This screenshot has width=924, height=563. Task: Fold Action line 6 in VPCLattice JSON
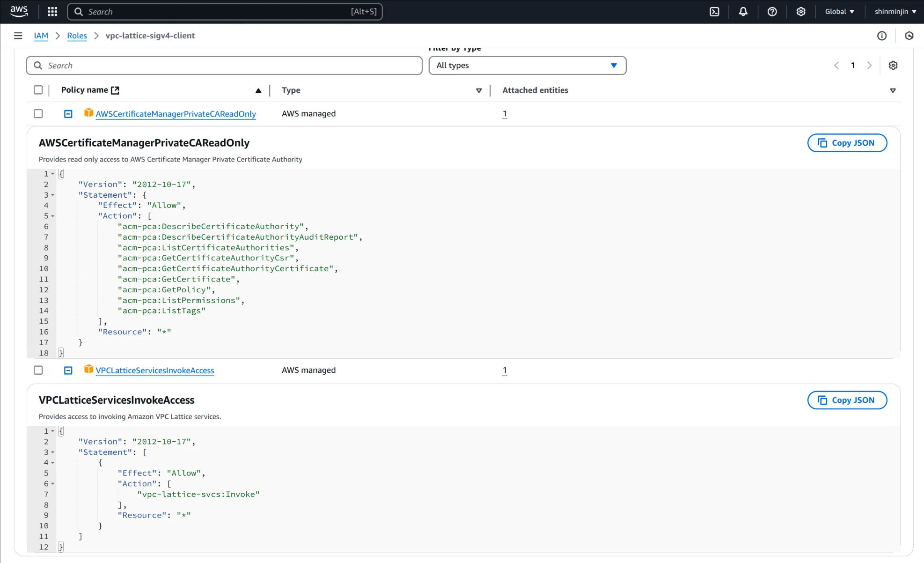tap(53, 484)
